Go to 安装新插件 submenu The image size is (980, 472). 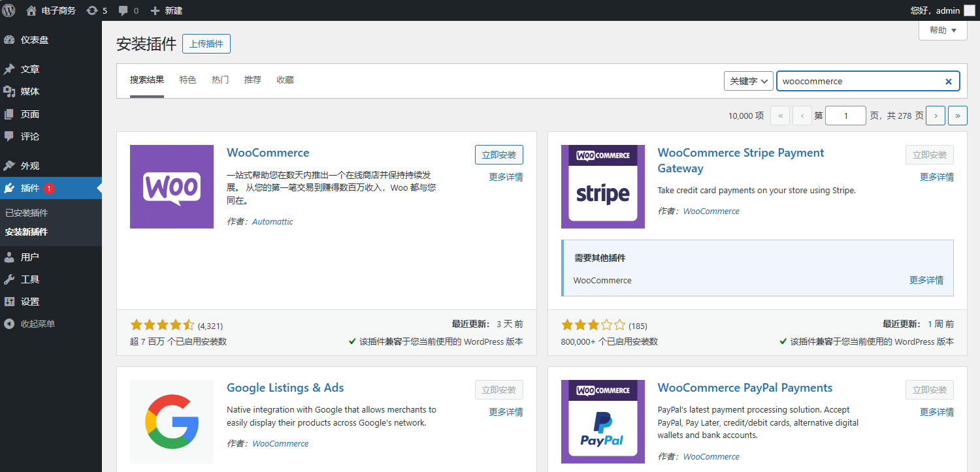[x=27, y=232]
